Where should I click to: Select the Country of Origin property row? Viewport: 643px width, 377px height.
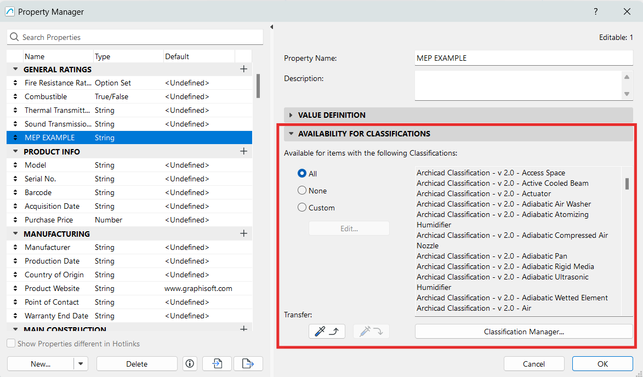(129, 275)
